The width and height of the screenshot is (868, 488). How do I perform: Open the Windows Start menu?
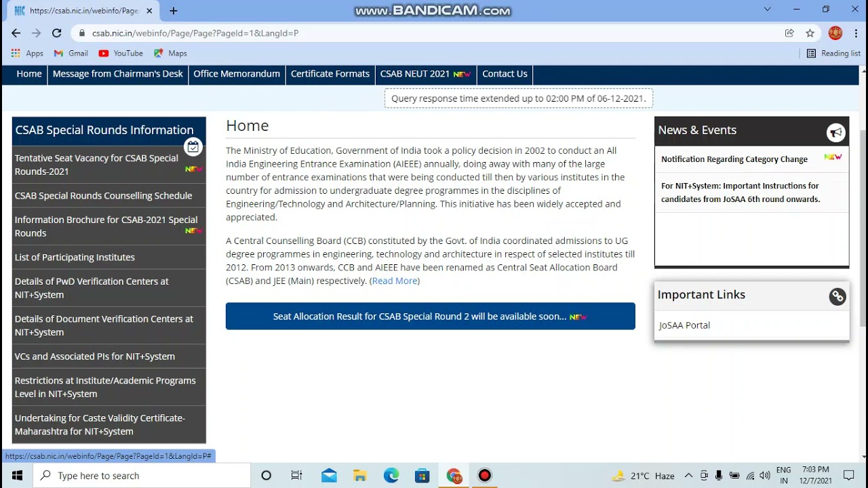tap(16, 475)
